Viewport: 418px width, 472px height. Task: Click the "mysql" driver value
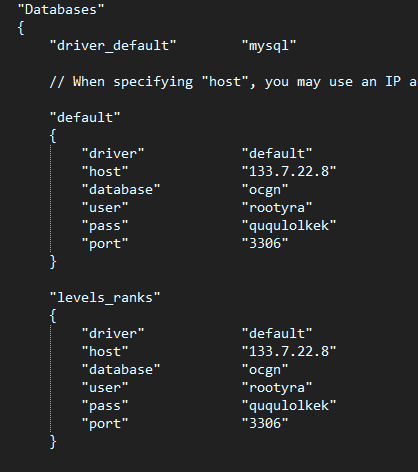[269, 46]
